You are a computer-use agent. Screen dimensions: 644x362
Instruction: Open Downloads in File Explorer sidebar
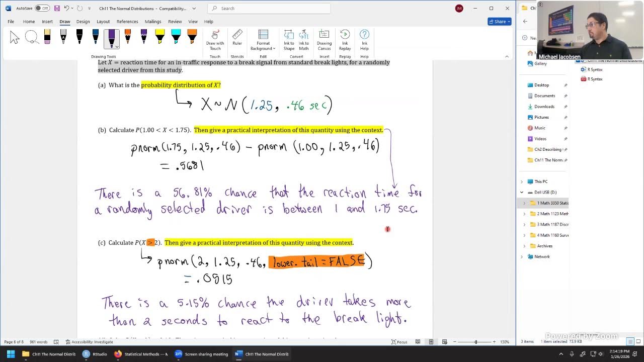pyautogui.click(x=544, y=107)
